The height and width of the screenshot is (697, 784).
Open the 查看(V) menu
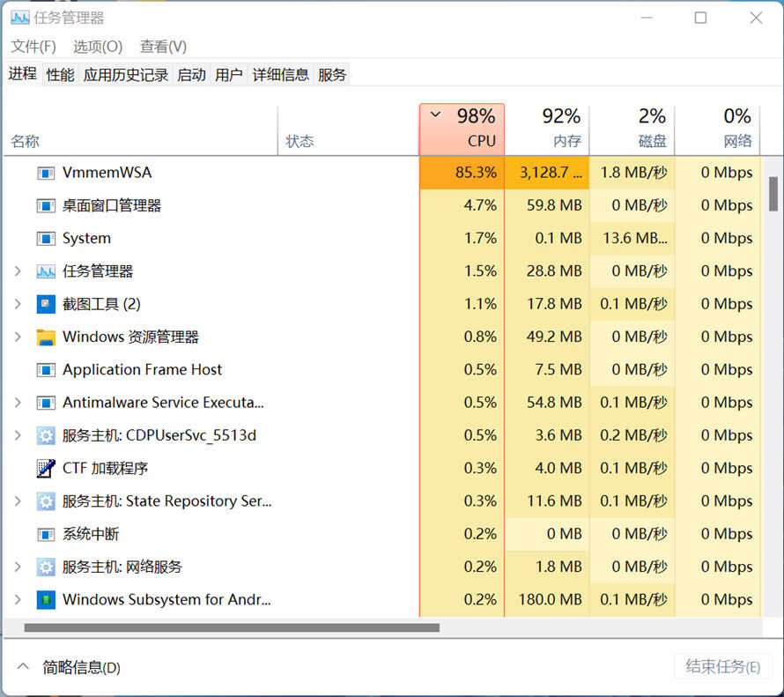[163, 47]
